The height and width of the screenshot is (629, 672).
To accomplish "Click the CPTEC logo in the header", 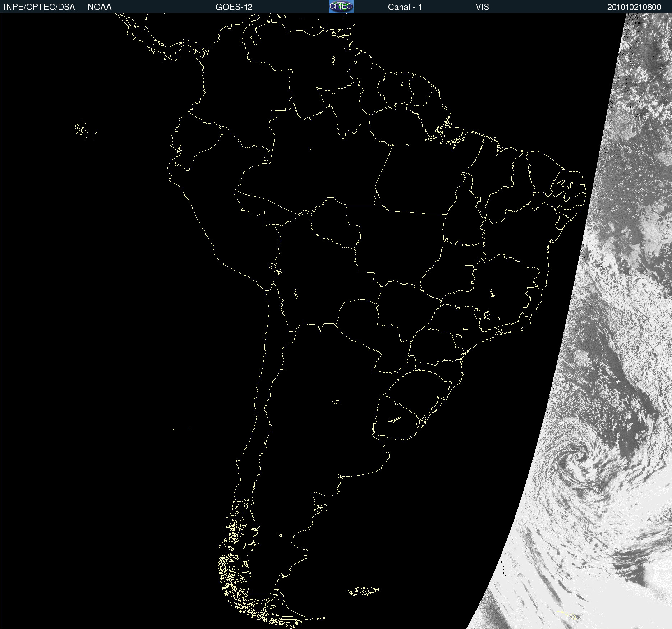I will [341, 6].
